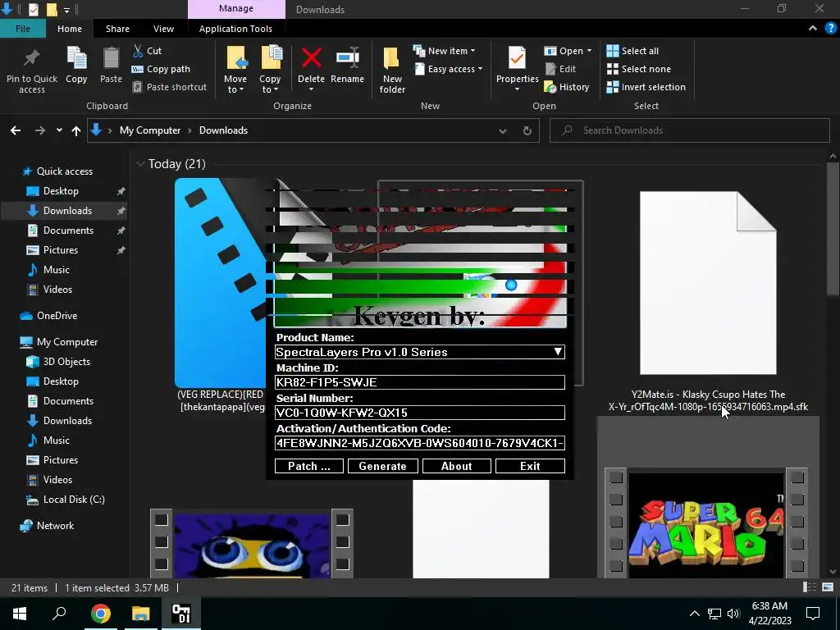Screen dimensions: 840x630
Task: Click Copy path in Clipboard group
Action: point(161,69)
